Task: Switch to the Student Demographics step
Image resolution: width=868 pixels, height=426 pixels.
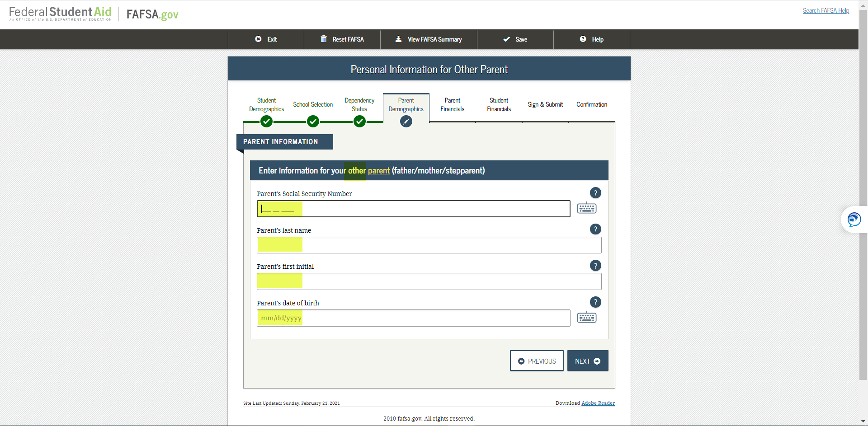Action: [x=266, y=104]
